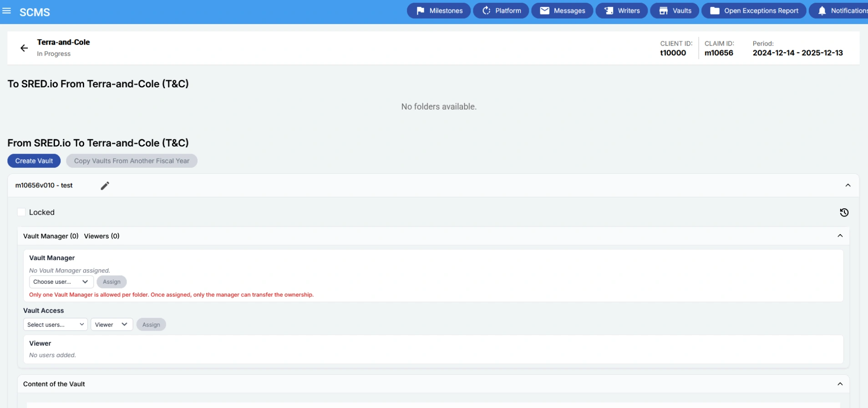Screen dimensions: 868x408
Task: Click Assign next to Choose user dropdown
Action: click(x=112, y=282)
